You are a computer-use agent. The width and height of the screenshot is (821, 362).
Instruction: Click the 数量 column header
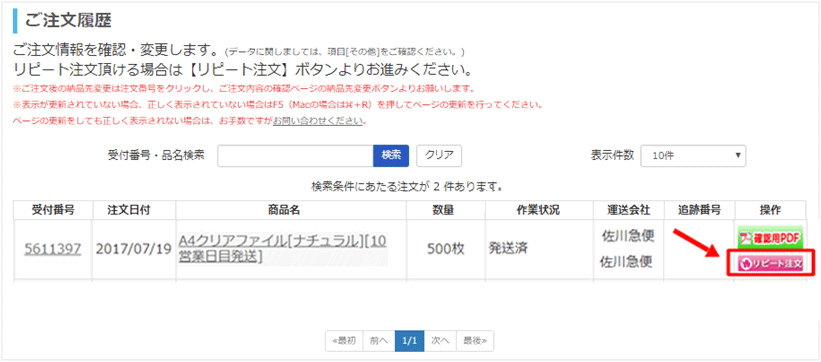[x=446, y=210]
